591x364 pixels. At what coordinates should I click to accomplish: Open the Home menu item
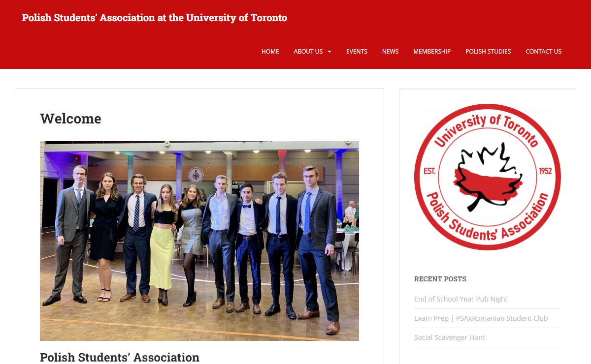(270, 51)
